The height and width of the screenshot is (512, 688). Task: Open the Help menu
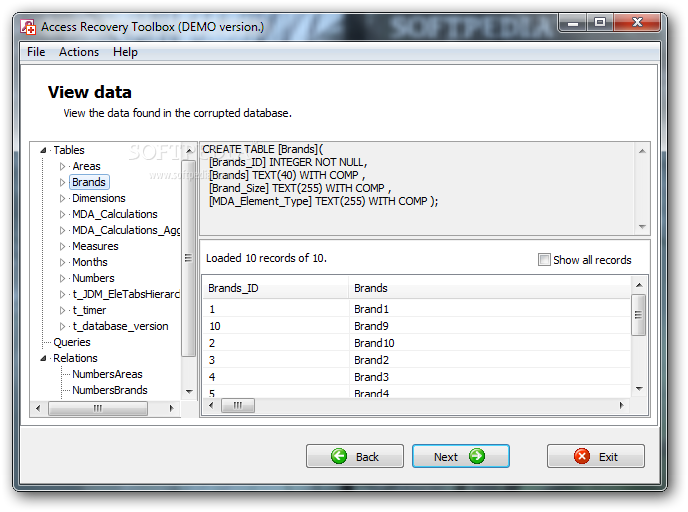[x=125, y=52]
